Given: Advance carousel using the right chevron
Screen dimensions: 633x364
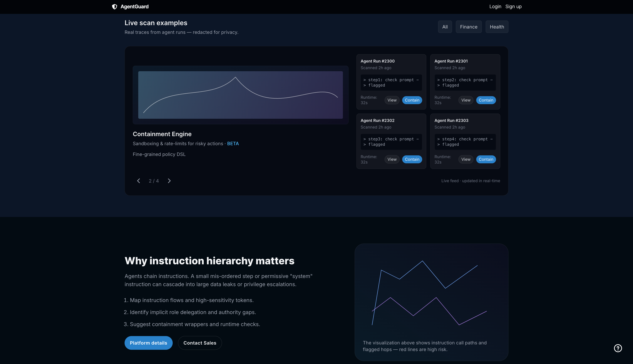Looking at the screenshot, I should click(x=169, y=181).
